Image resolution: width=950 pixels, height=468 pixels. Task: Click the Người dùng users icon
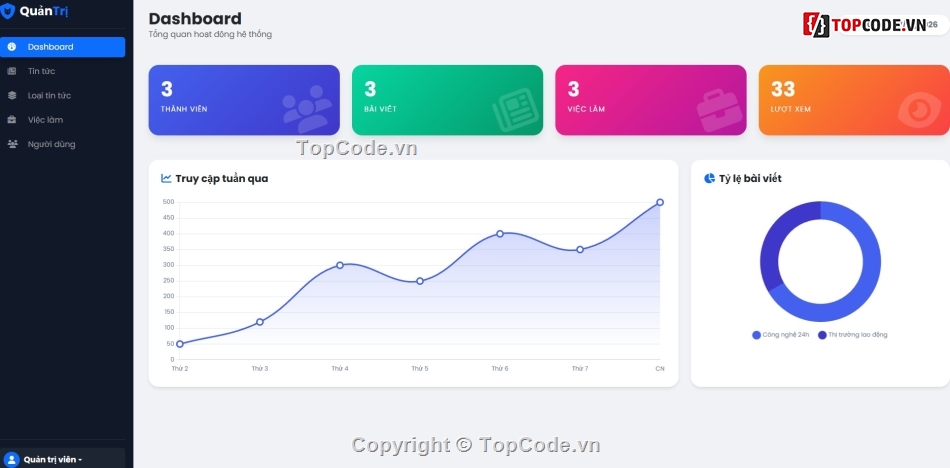click(12, 144)
